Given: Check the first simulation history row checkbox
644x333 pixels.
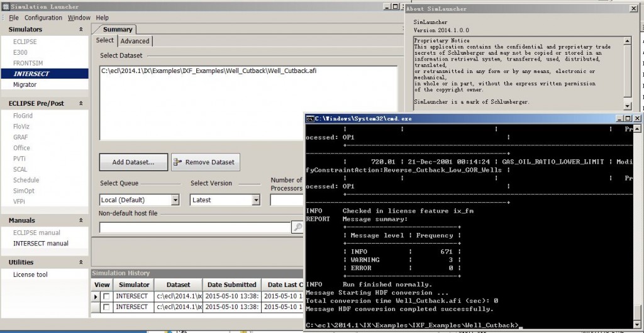Looking at the screenshot, I should click(x=106, y=296).
